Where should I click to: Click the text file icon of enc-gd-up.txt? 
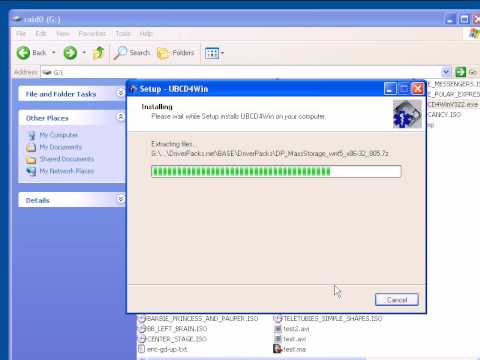(142, 349)
